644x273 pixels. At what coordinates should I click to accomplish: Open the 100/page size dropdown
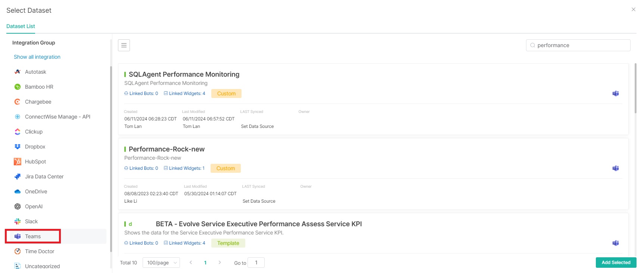pos(161,263)
